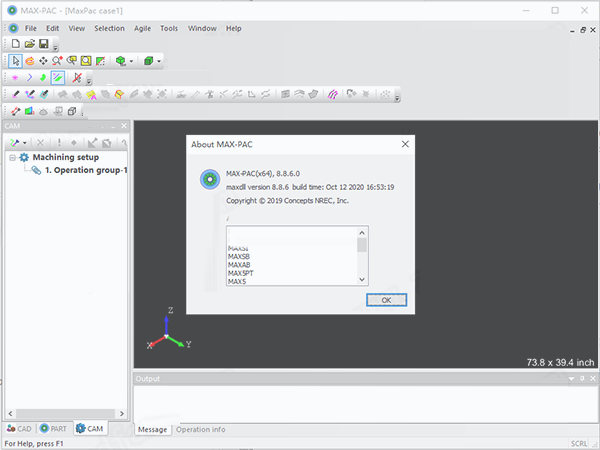Activate the pan four-arrow tool
The image size is (600, 450).
43,61
